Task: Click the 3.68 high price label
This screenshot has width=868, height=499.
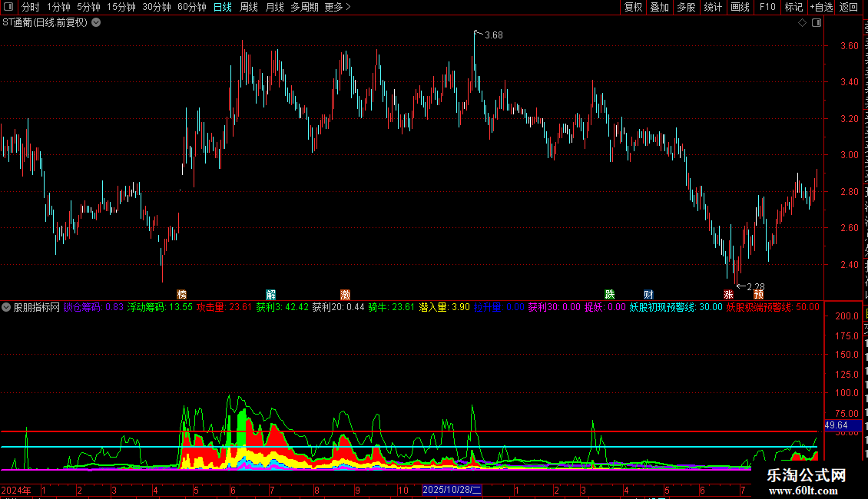Action: [x=493, y=35]
